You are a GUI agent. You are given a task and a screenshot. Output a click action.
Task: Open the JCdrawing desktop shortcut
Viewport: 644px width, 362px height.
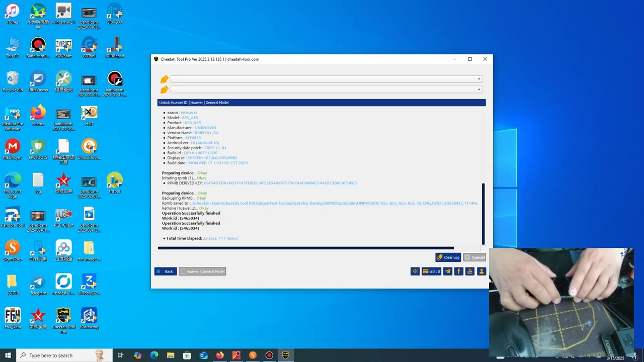point(89,318)
